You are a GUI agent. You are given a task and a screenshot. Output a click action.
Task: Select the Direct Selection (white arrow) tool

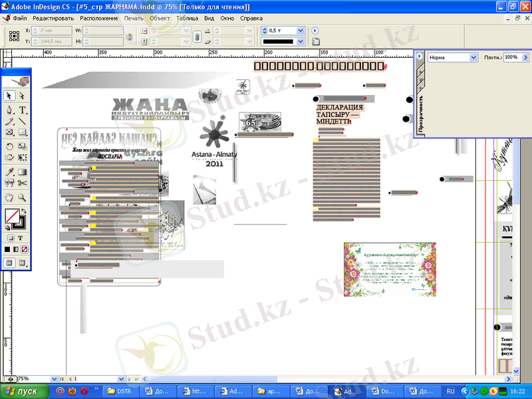(x=22, y=96)
